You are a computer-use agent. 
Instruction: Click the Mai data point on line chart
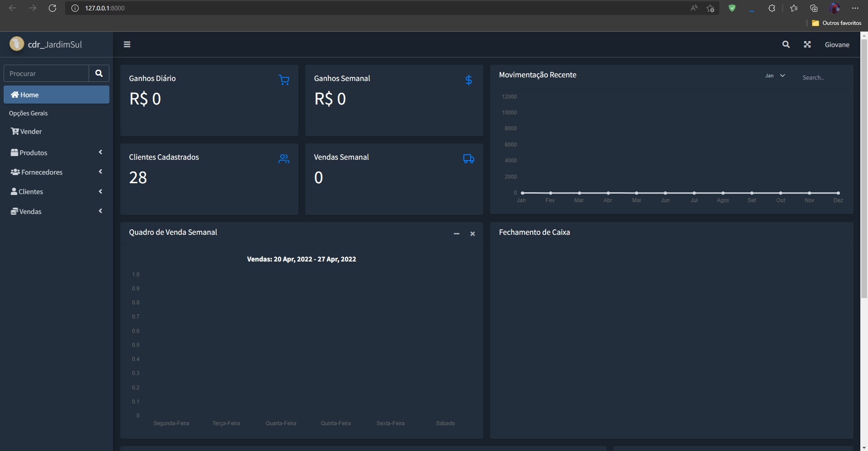(637, 193)
